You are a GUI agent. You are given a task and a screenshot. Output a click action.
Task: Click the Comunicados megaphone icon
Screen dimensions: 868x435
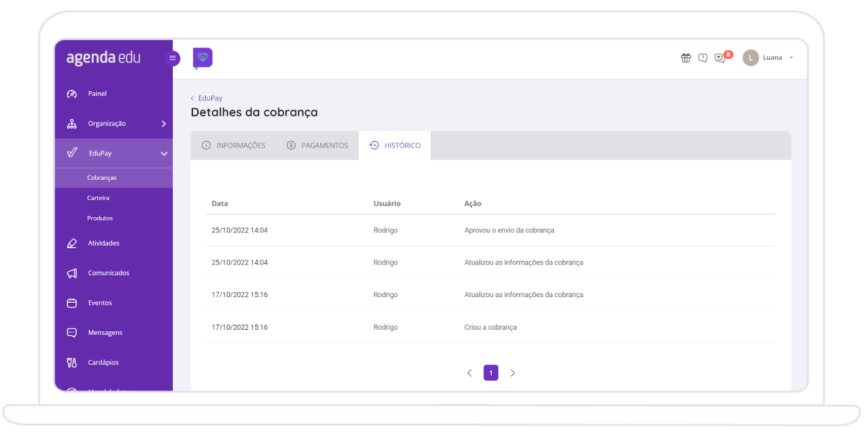72,273
